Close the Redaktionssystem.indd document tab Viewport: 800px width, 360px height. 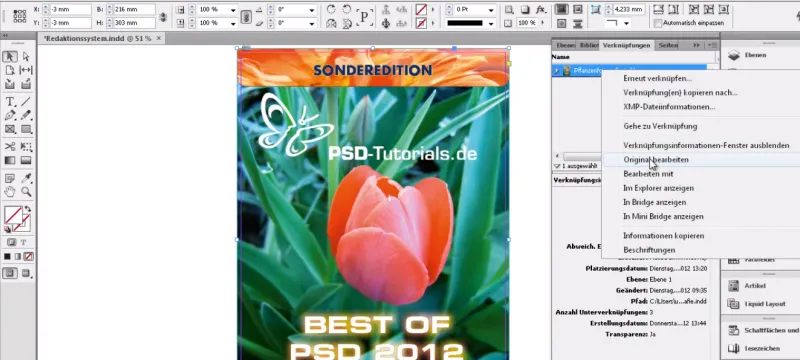click(159, 38)
